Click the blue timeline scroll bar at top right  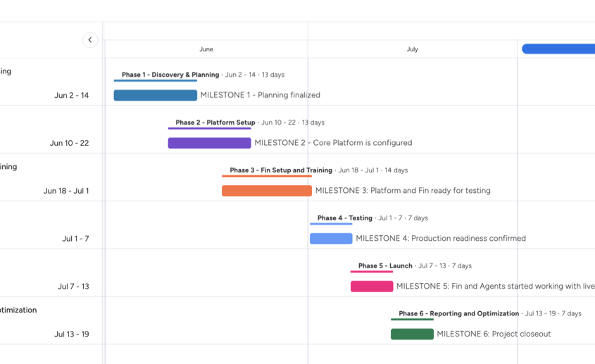558,49
